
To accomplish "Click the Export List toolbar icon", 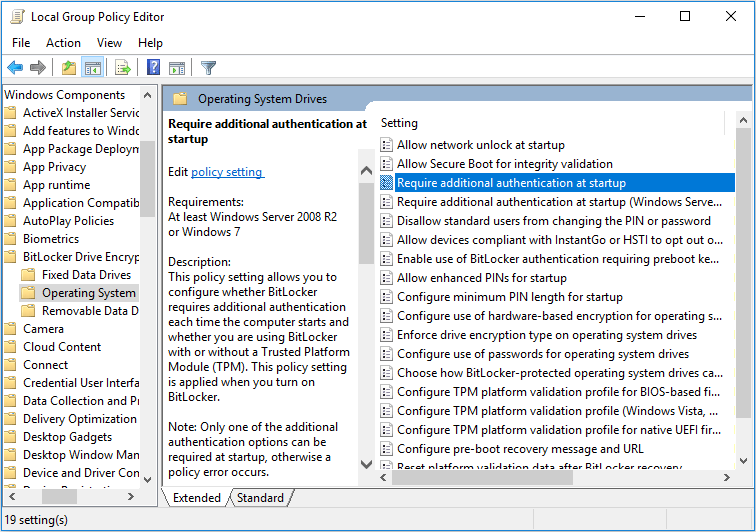I will coord(123,68).
